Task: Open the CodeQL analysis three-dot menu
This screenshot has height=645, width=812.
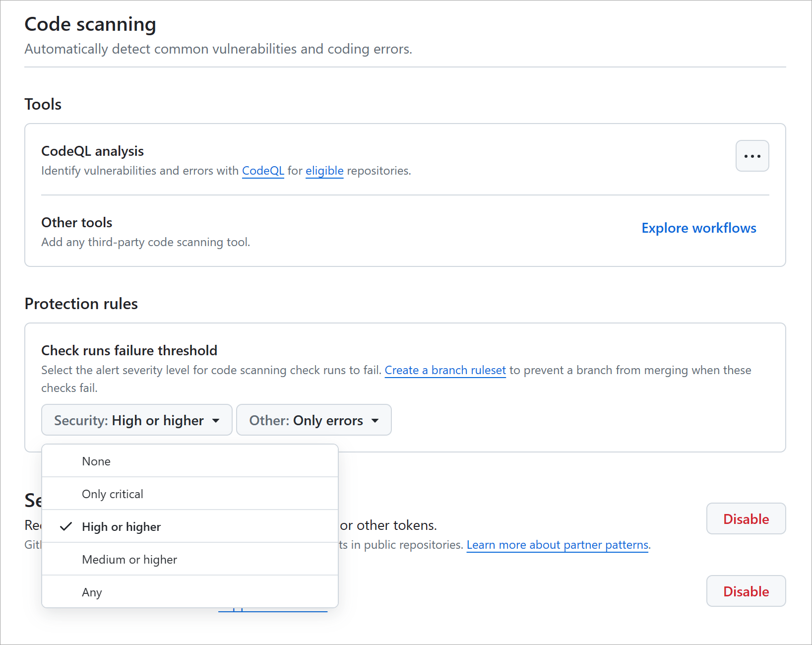Action: pos(752,156)
